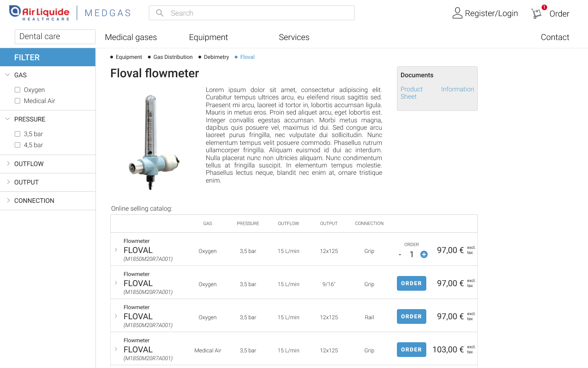Screen dimensions: 588x368
Task: Click the minus sign to decrease quantity
Action: tap(400, 254)
